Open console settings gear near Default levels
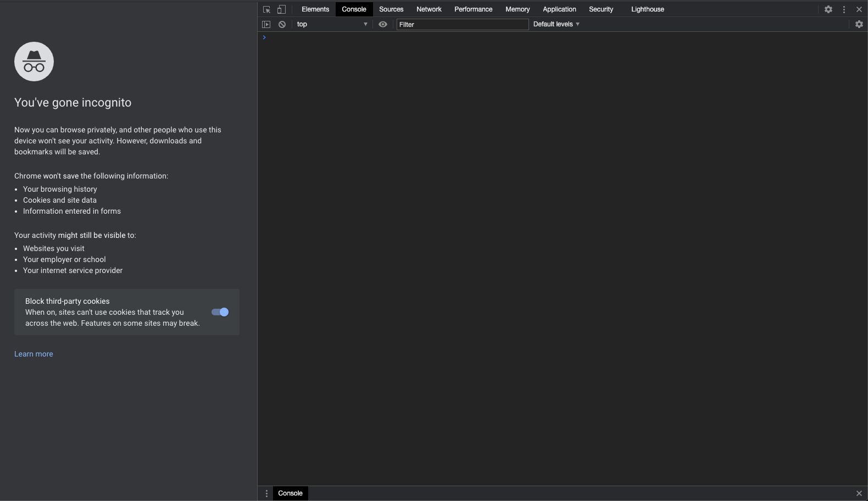Screen dimensions: 868x501 pyautogui.click(x=859, y=24)
